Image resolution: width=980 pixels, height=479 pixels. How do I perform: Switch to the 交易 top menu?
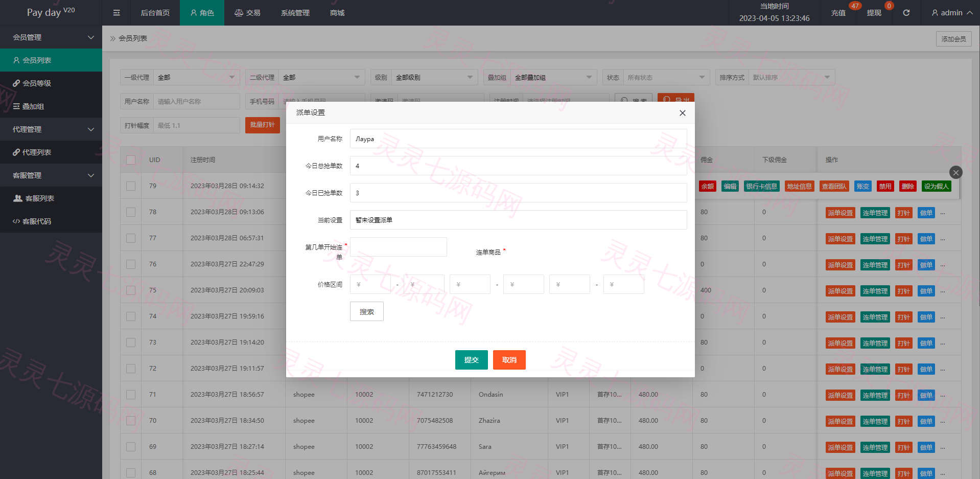click(x=247, y=13)
